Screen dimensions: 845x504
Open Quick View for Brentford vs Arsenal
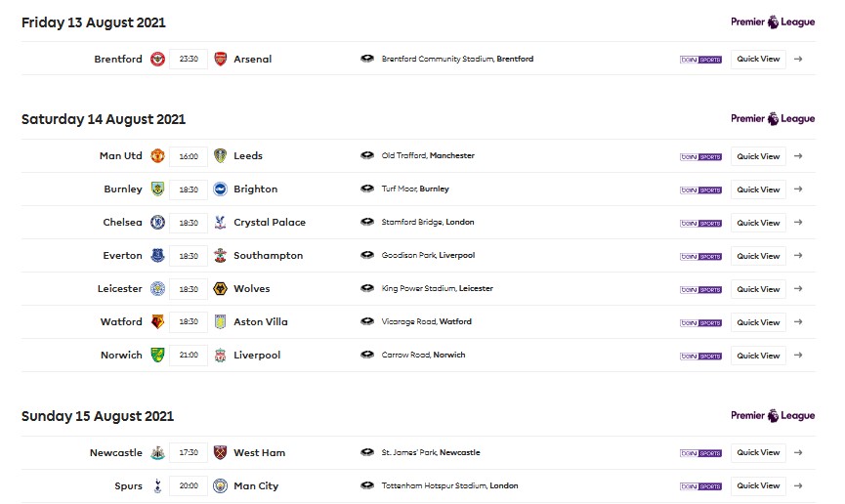pyautogui.click(x=758, y=59)
